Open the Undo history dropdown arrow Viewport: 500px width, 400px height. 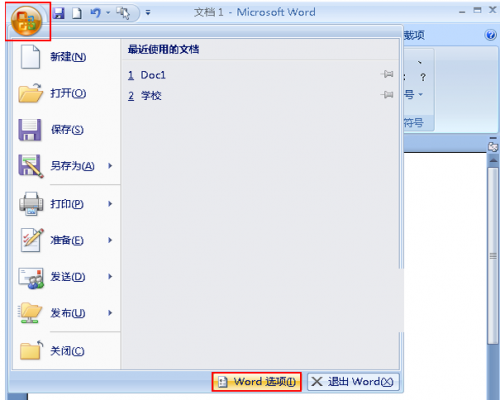[108, 13]
